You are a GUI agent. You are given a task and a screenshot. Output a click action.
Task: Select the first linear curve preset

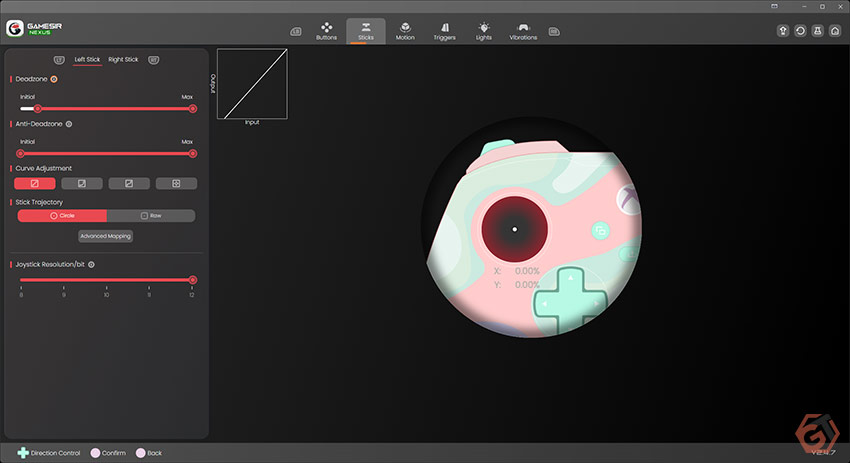point(35,184)
